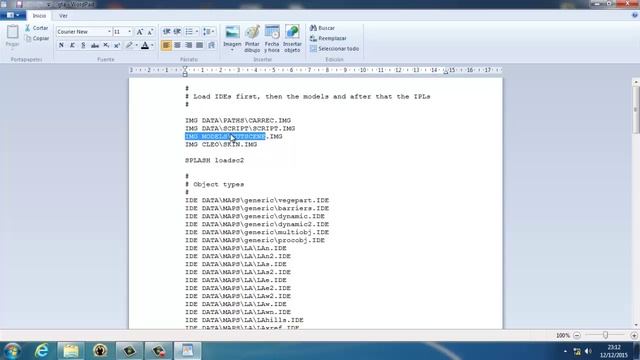Image resolution: width=640 pixels, height=360 pixels.
Task: Open WordPad help question icon
Action: (x=635, y=15)
